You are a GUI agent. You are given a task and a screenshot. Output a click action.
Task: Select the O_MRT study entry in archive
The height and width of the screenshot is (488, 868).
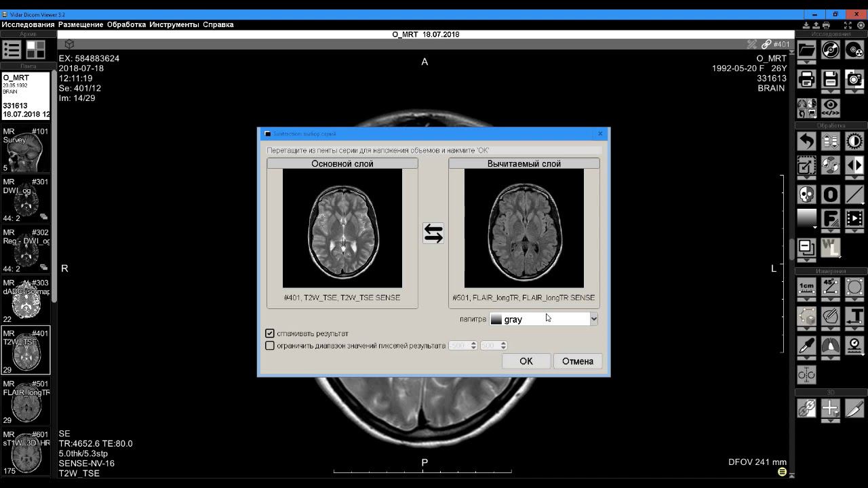[26, 96]
